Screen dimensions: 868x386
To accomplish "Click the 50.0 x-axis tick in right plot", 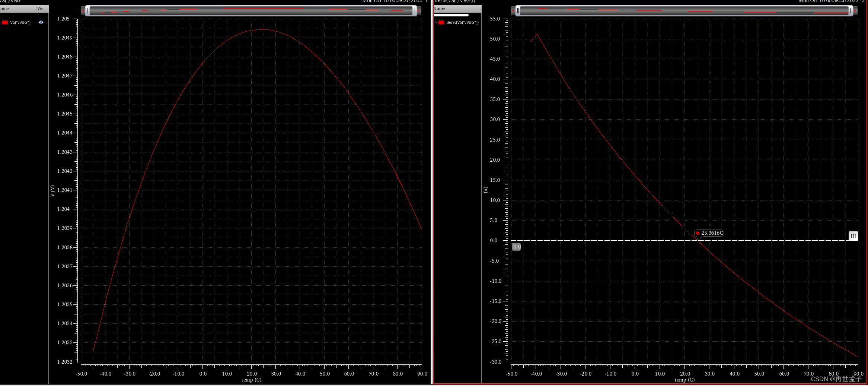I will pyautogui.click(x=759, y=374).
